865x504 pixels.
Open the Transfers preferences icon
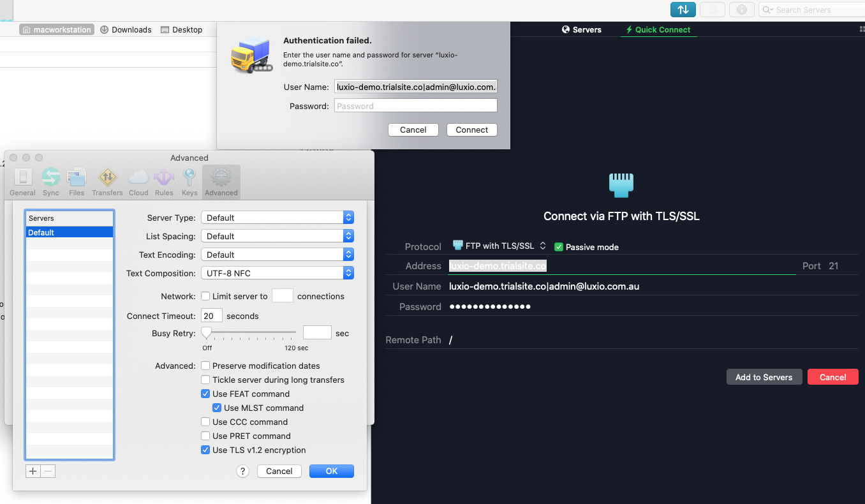tap(107, 181)
